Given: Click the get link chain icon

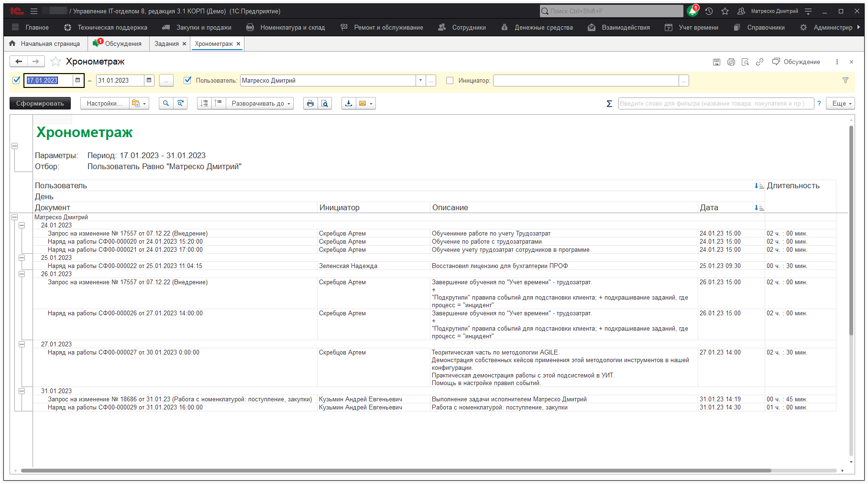Looking at the screenshot, I should 759,62.
